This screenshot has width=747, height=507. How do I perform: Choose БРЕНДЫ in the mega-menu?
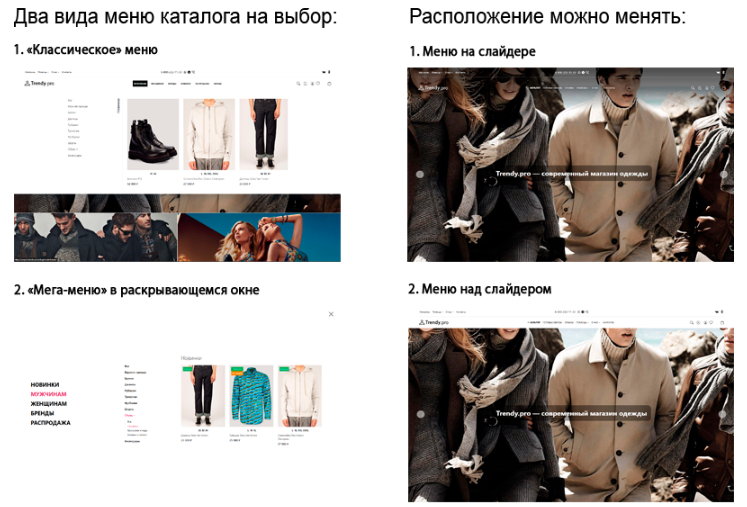click(43, 413)
